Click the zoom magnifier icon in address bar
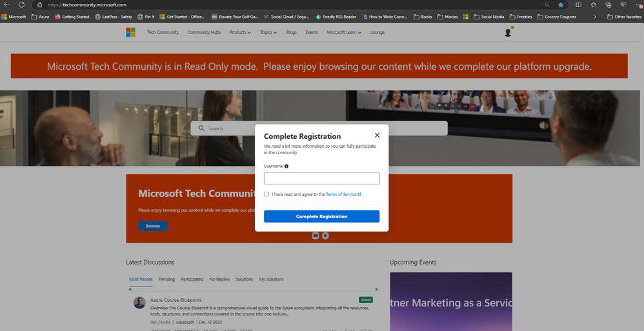644x331 pixels. [x=547, y=5]
